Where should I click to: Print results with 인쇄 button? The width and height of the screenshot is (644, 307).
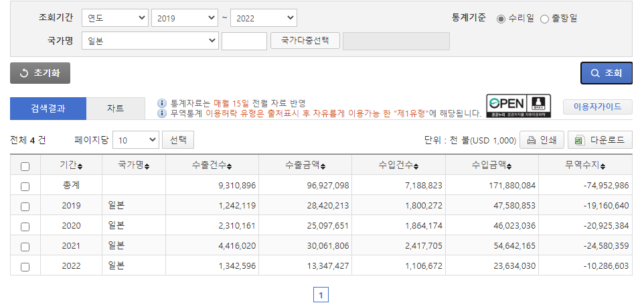tap(542, 140)
